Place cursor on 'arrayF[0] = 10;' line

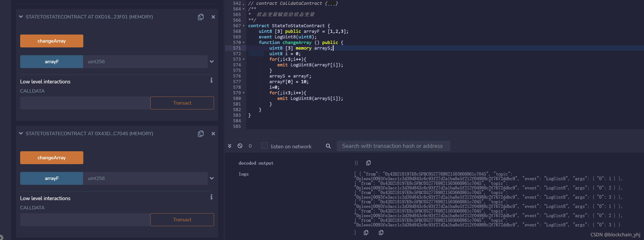click(x=289, y=82)
